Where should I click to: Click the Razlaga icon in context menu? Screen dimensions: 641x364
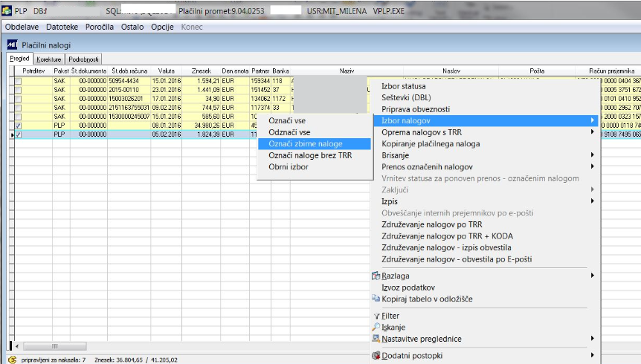[376, 276]
